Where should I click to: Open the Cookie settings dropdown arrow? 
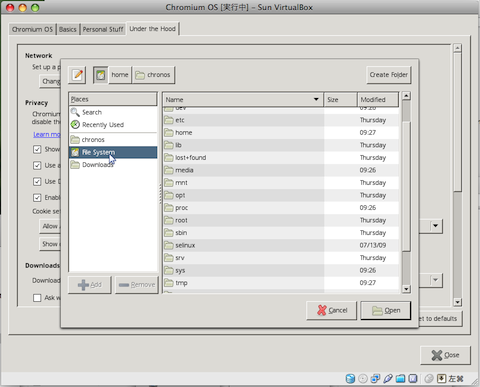pos(435,226)
